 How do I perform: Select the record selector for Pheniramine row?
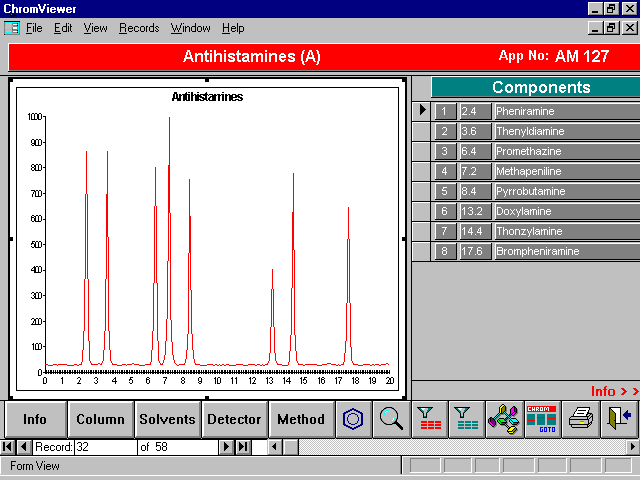[421, 111]
